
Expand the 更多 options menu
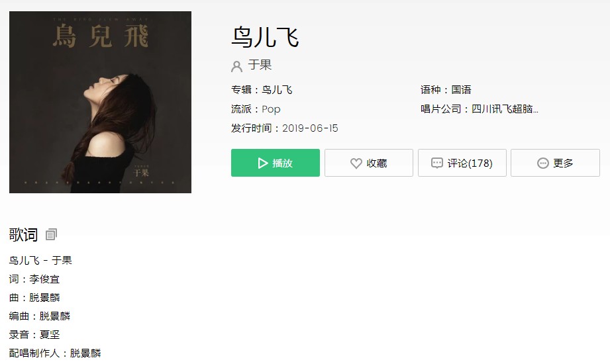point(555,163)
